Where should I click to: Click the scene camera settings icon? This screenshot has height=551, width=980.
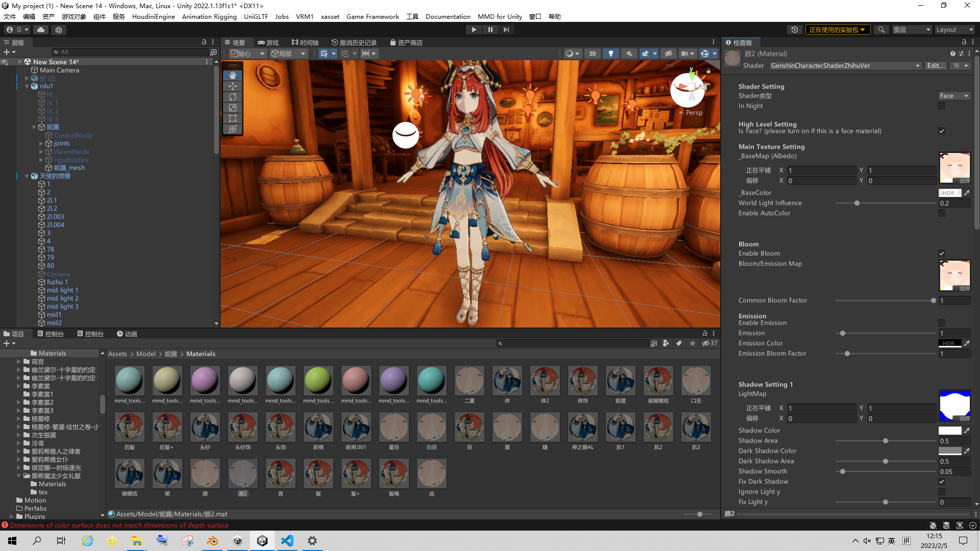click(x=684, y=54)
